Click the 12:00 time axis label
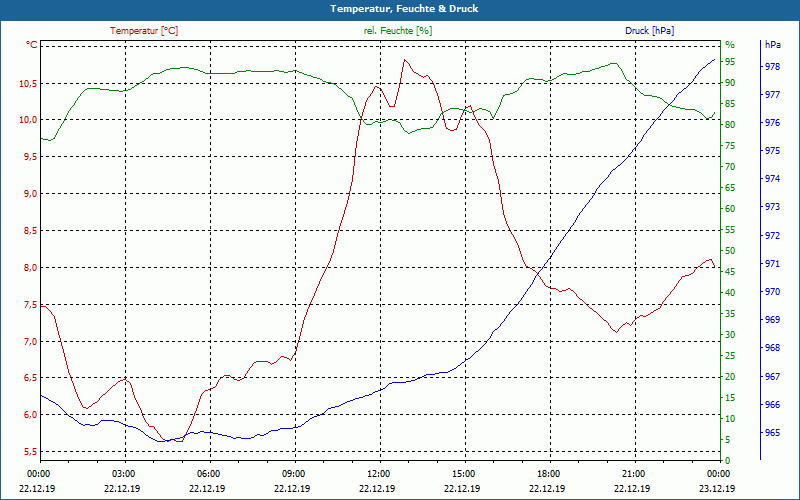Screen dimensions: 800x500 (x=378, y=473)
